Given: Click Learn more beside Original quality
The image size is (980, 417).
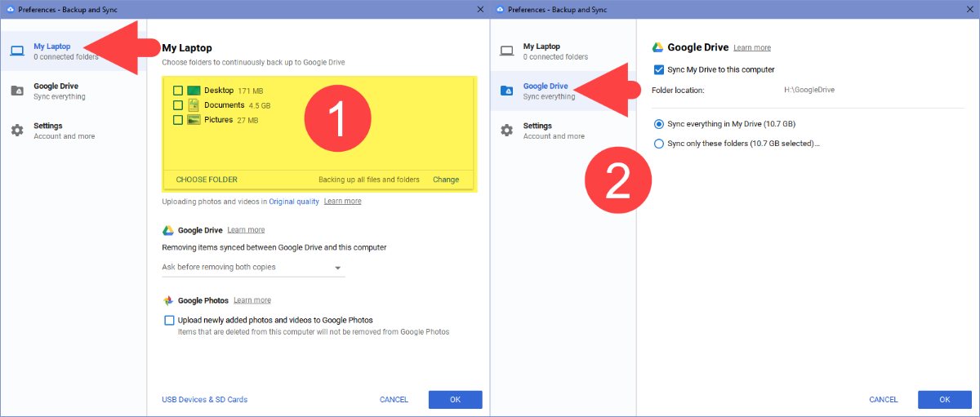Looking at the screenshot, I should pos(342,202).
